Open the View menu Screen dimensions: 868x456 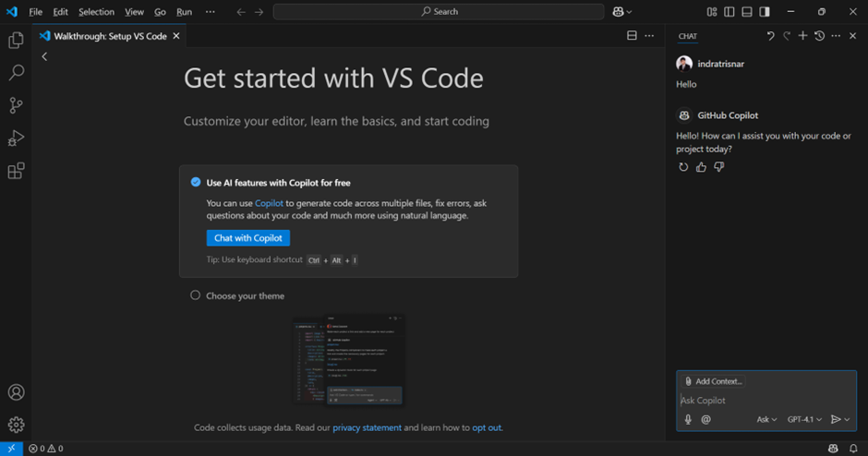click(134, 12)
